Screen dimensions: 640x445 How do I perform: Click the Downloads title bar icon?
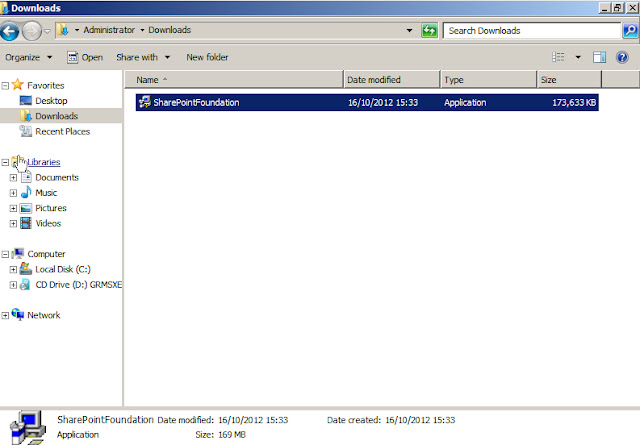pos(4,8)
